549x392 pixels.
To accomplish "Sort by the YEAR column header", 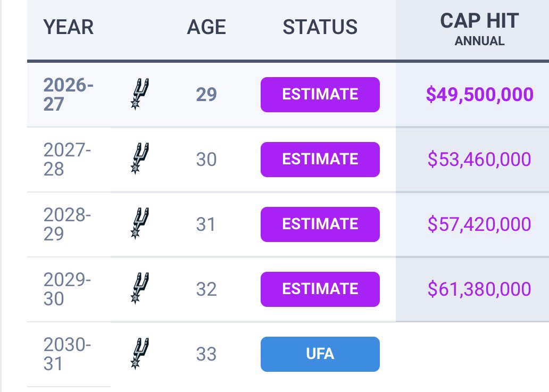I will pos(68,27).
